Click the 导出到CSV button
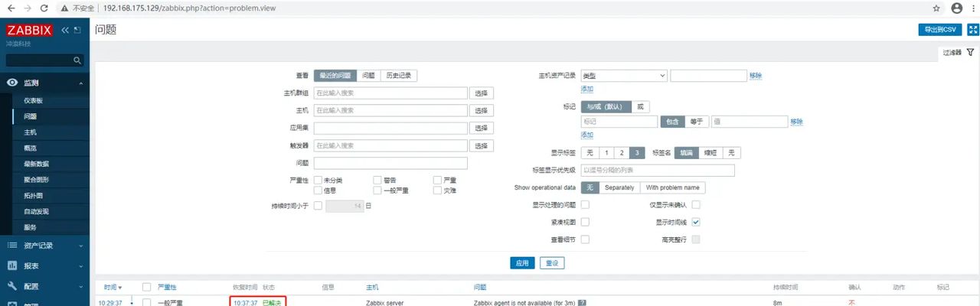The width and height of the screenshot is (980, 306). point(940,29)
